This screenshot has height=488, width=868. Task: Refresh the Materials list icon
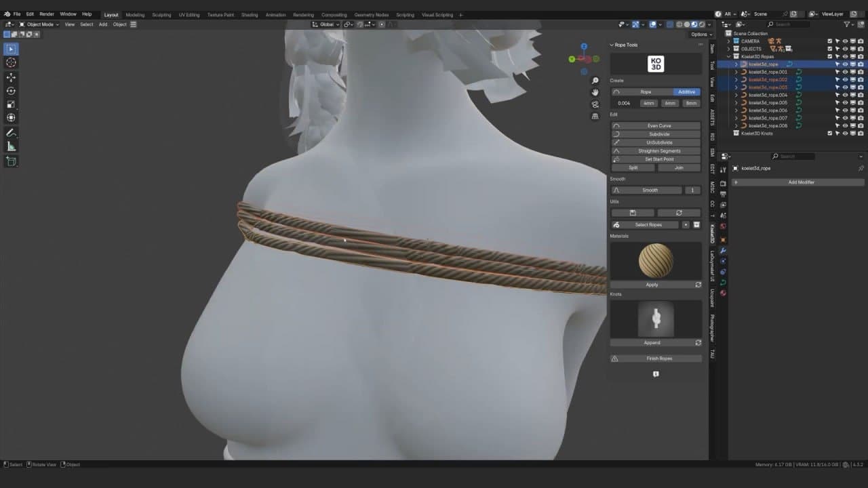(698, 285)
